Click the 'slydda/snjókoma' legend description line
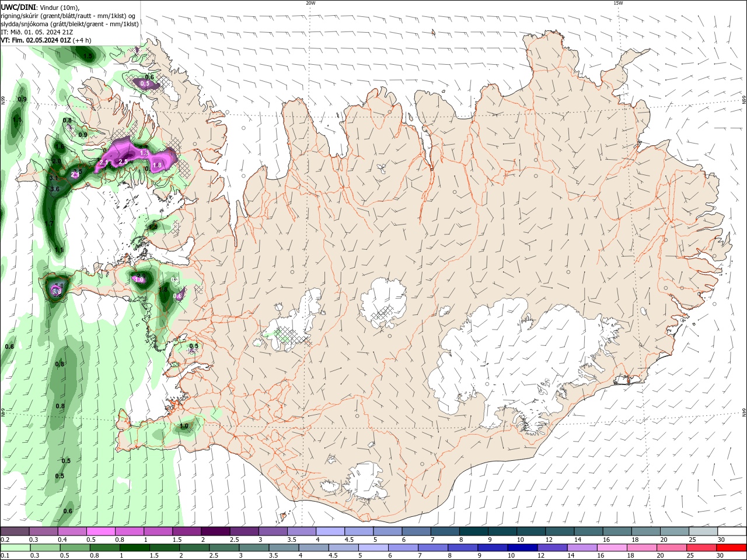 coord(69,24)
